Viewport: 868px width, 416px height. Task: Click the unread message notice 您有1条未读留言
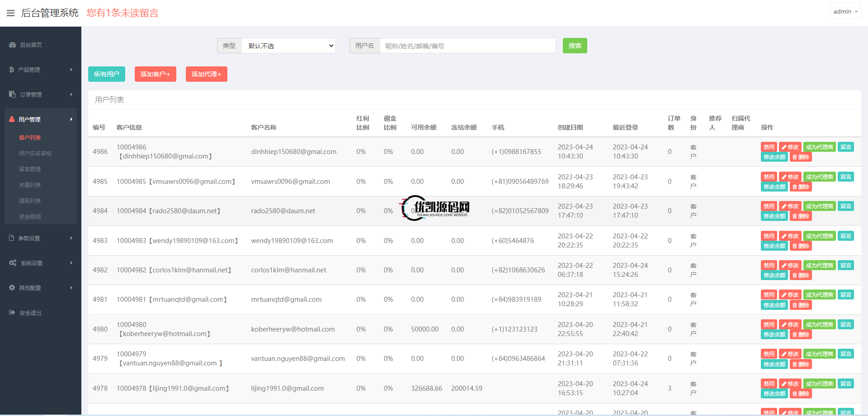pyautogui.click(x=123, y=13)
